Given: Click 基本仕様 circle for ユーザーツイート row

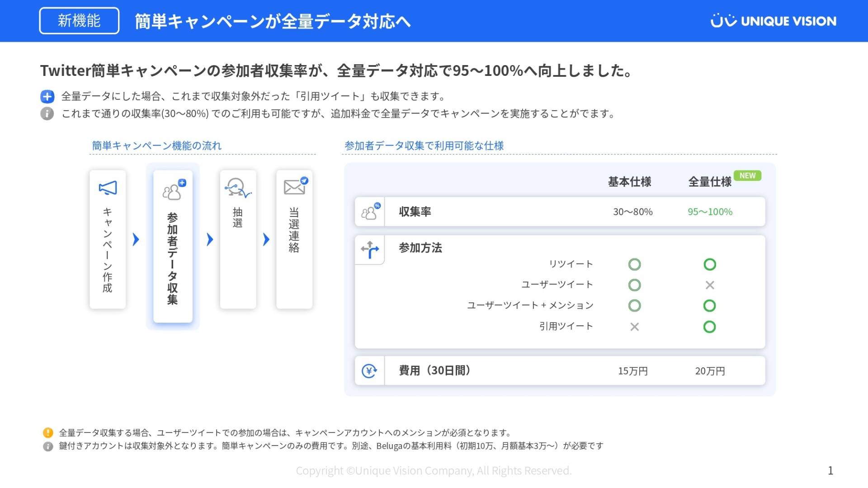Looking at the screenshot, I should pyautogui.click(x=634, y=285).
